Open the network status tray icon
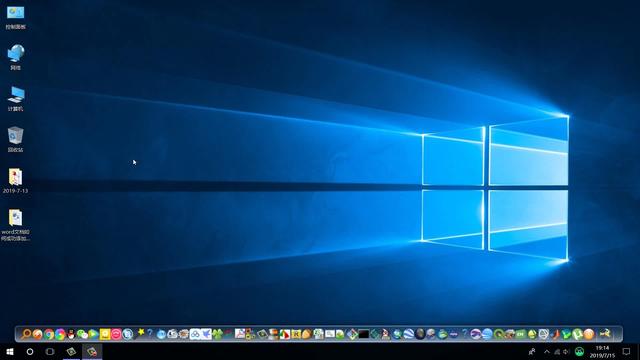The image size is (640, 360). [x=557, y=351]
